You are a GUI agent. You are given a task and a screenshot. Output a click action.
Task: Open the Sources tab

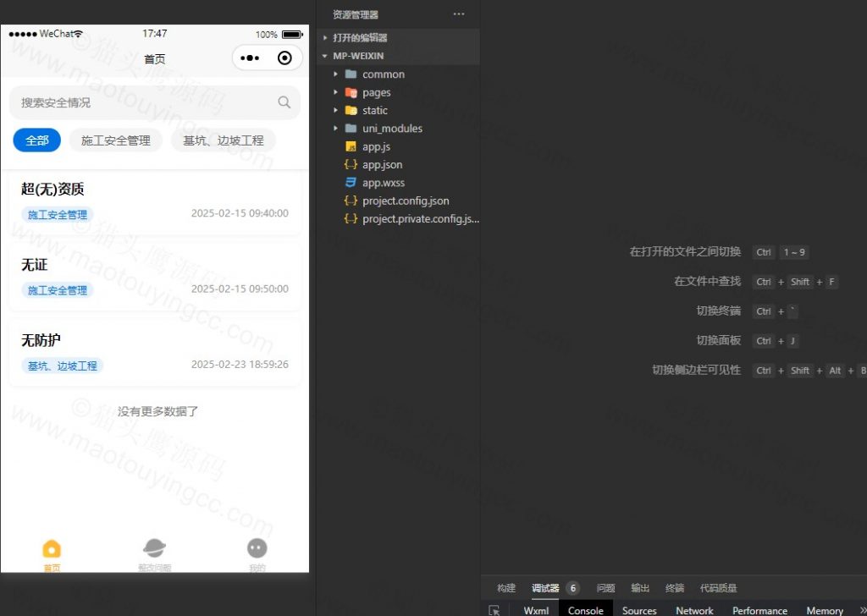point(639,610)
